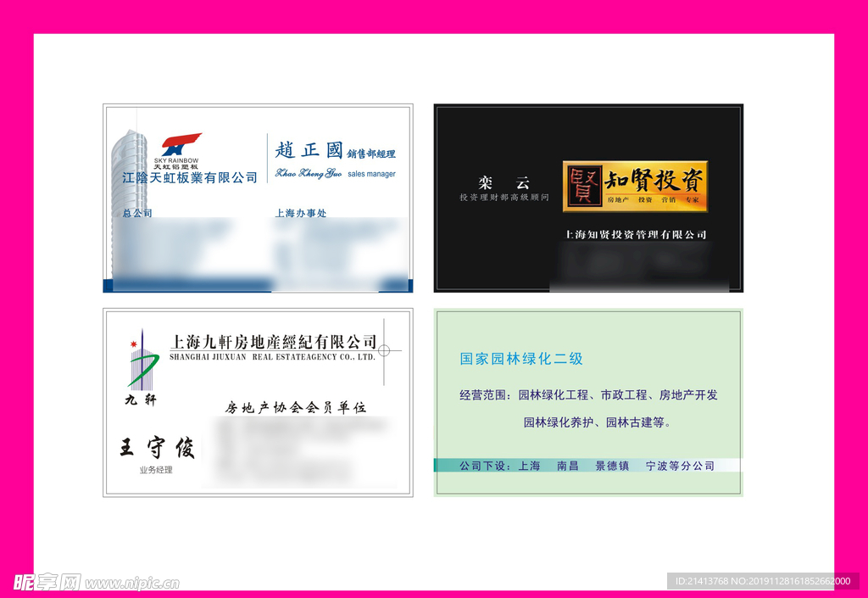Select the 总公司 heading
The height and width of the screenshot is (598, 868).
137,214
